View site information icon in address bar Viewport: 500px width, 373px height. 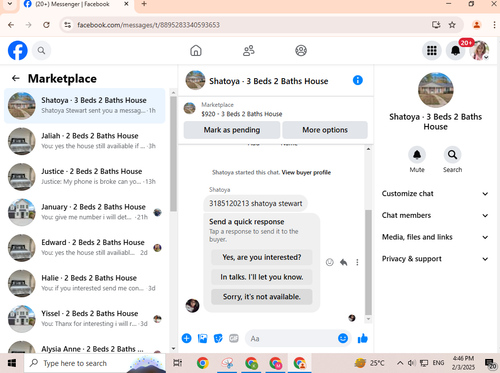[68, 25]
